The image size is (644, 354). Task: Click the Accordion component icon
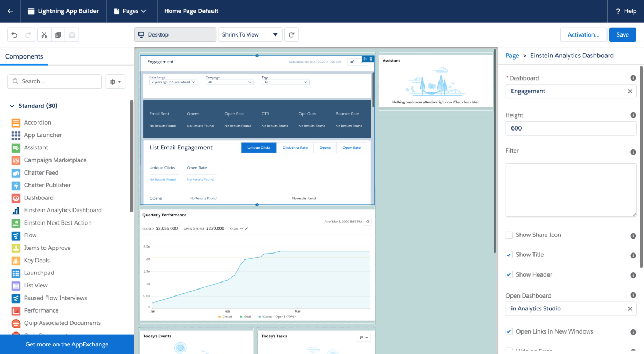[16, 122]
